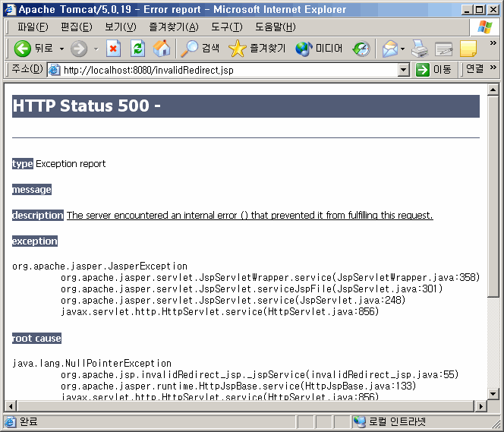Click the 'exception' label
The height and width of the screenshot is (432, 504).
point(35,241)
